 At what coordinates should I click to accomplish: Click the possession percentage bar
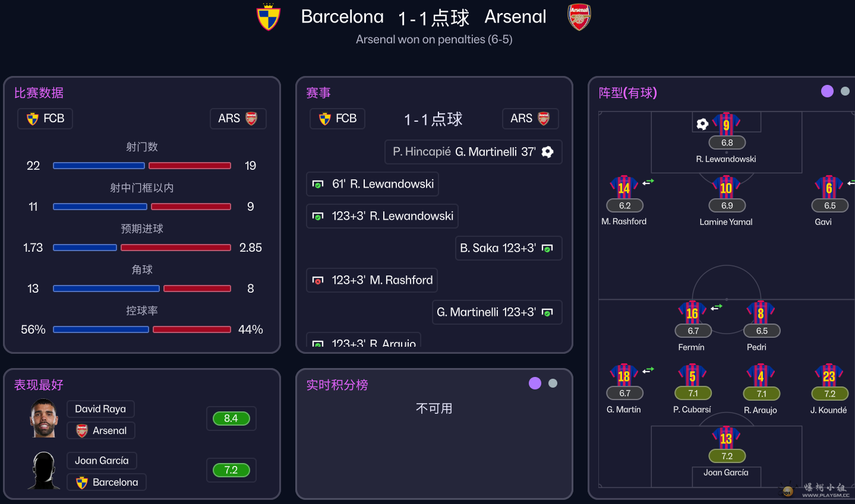coord(142,329)
